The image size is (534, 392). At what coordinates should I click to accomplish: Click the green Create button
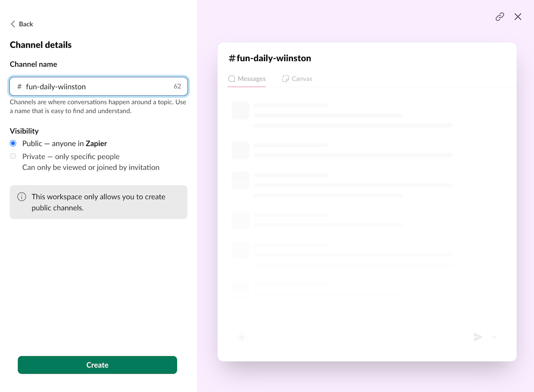click(x=97, y=365)
